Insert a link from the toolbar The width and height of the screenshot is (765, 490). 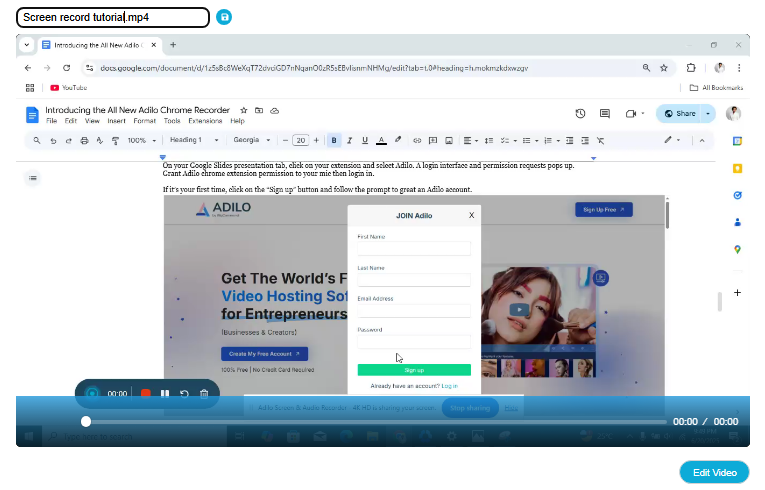417,141
